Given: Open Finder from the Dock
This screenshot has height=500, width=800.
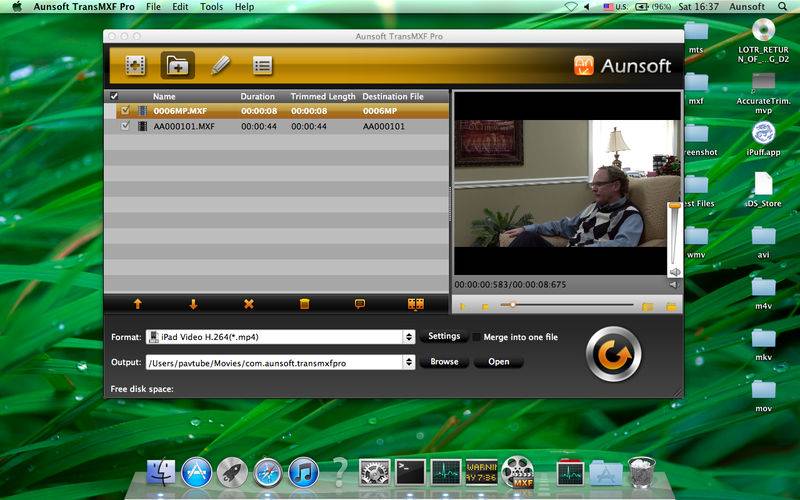Looking at the screenshot, I should [x=161, y=472].
